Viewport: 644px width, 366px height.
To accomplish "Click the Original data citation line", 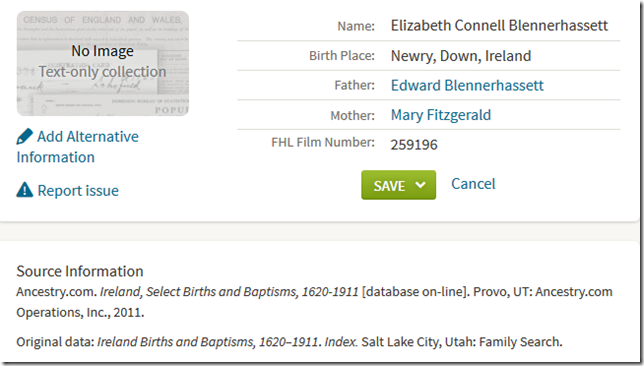I will tap(289, 342).
